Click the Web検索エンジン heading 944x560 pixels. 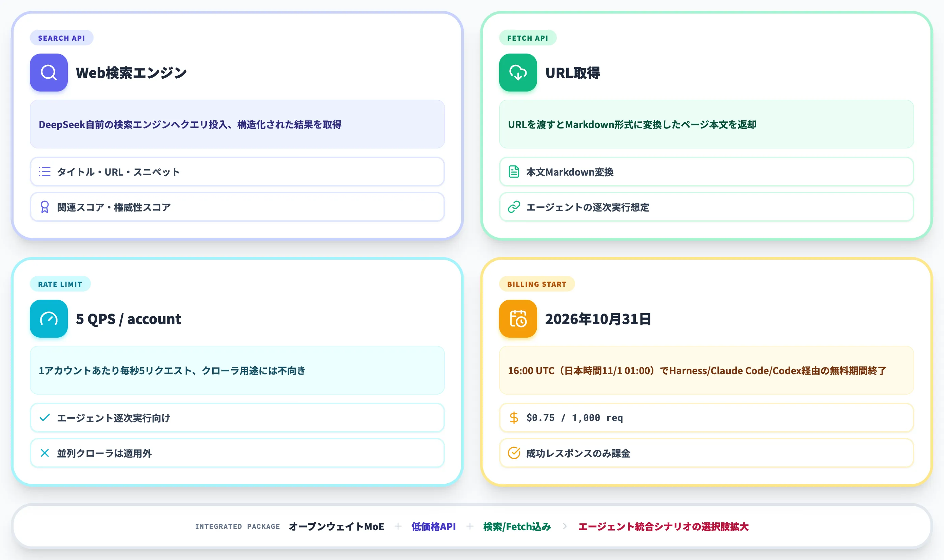(131, 73)
